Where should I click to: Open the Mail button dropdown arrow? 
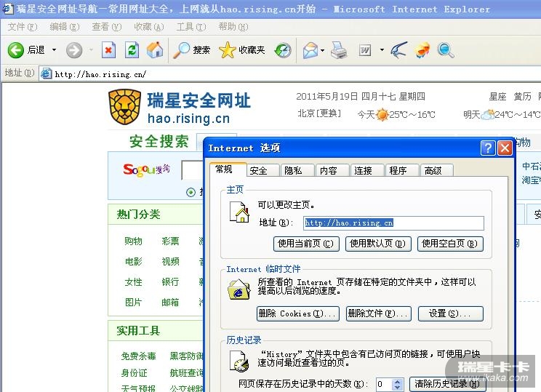pyautogui.click(x=322, y=50)
